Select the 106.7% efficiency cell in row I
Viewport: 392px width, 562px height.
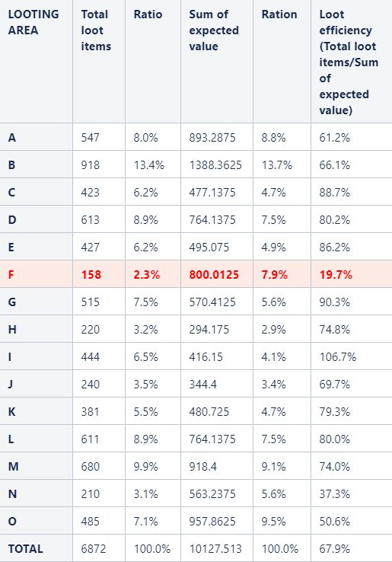point(337,357)
